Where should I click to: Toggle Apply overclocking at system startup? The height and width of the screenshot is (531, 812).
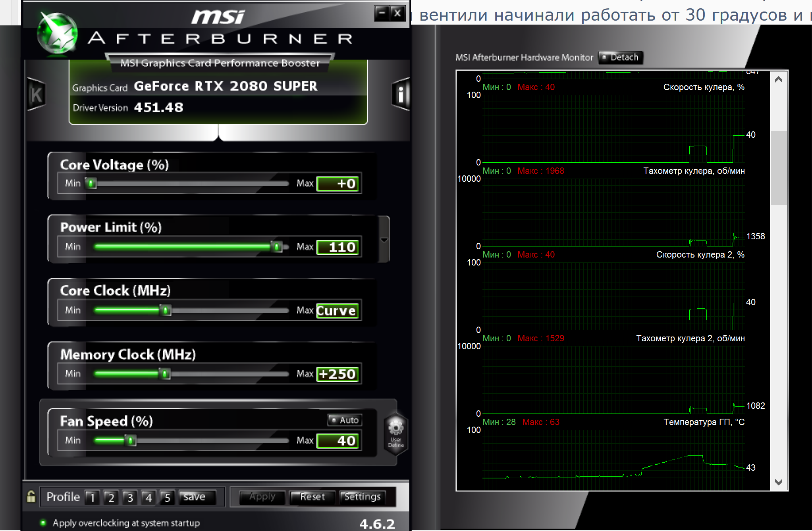pyautogui.click(x=43, y=523)
